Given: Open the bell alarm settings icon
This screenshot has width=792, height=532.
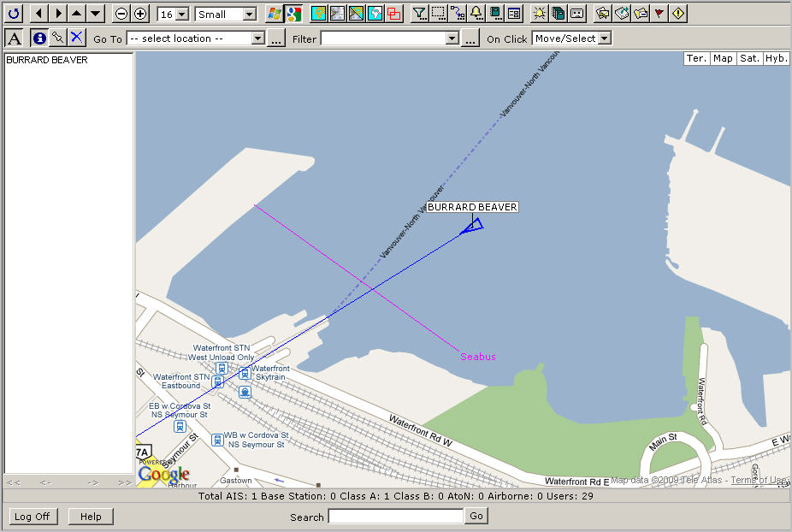Looking at the screenshot, I should [x=476, y=14].
